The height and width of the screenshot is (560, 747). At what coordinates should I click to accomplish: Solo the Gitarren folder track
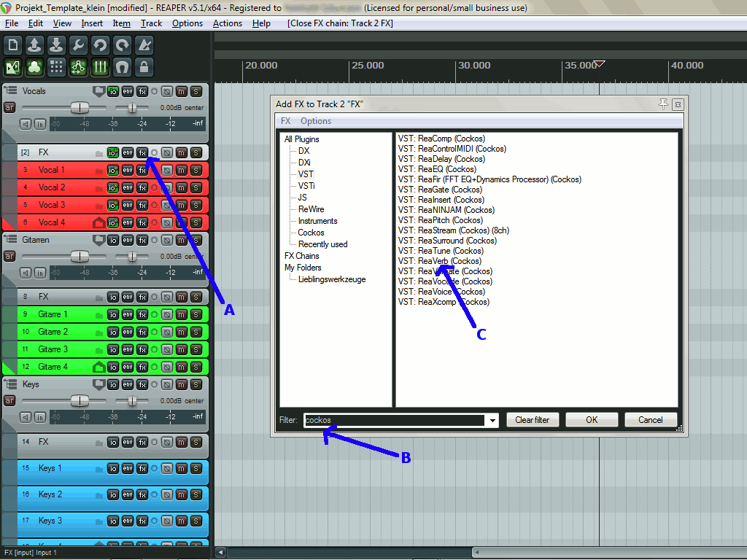[x=196, y=240]
